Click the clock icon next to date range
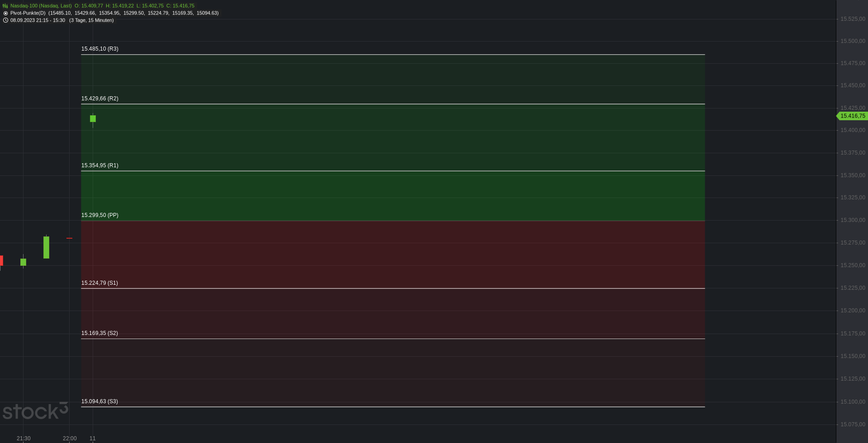868x443 pixels. [x=5, y=20]
